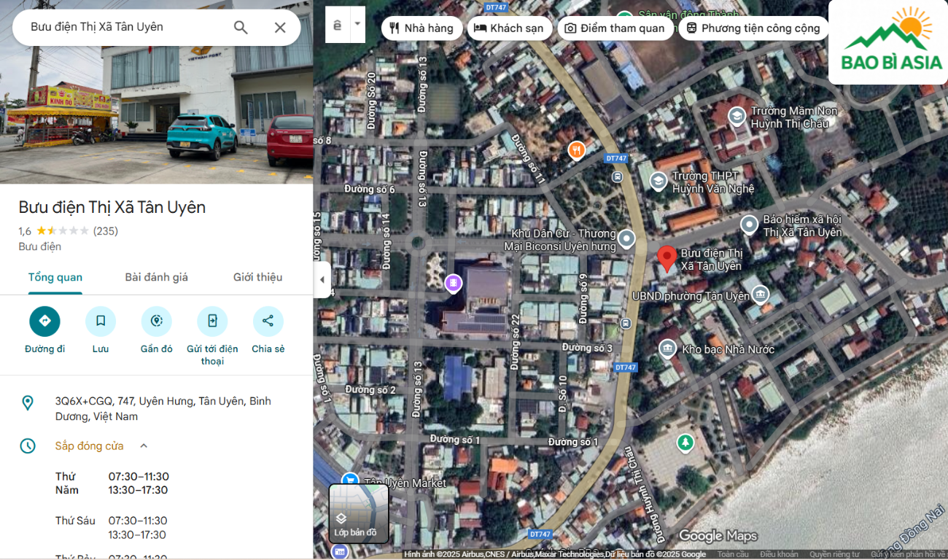Save place with the Lưu bookmark icon

(x=101, y=321)
